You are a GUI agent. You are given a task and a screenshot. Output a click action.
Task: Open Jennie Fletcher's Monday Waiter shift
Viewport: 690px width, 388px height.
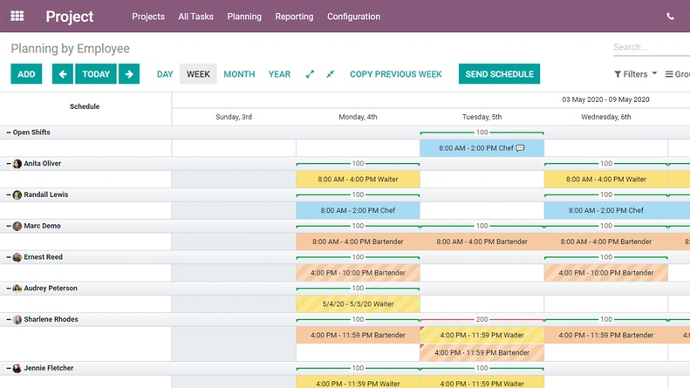tap(358, 382)
